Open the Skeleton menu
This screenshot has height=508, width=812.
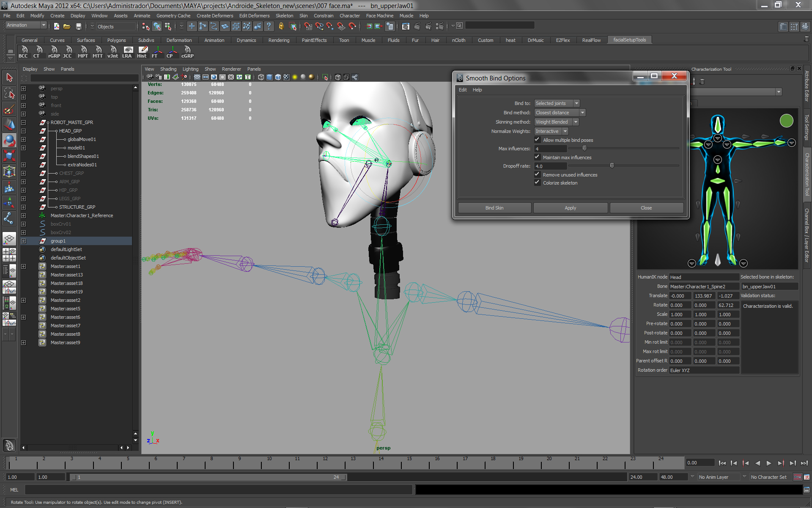(284, 16)
